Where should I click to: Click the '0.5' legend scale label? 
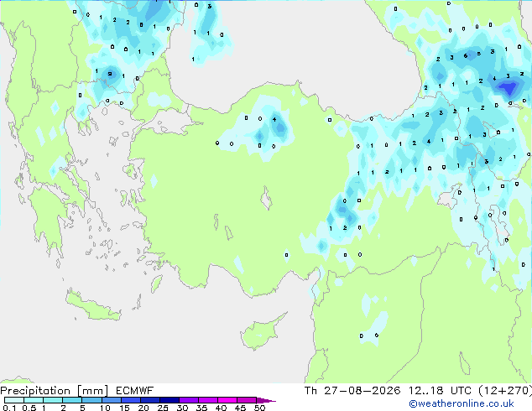click(29, 408)
